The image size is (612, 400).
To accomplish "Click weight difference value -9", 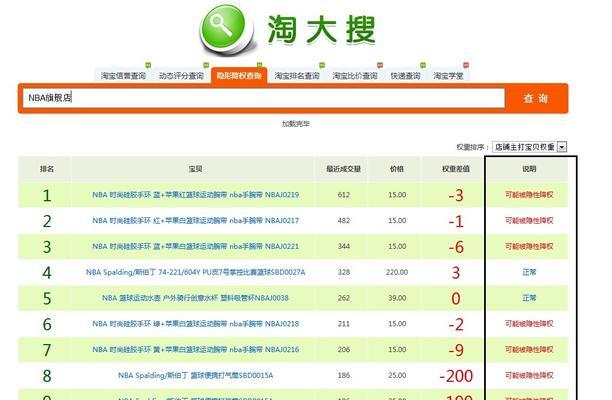I will coord(456,350).
